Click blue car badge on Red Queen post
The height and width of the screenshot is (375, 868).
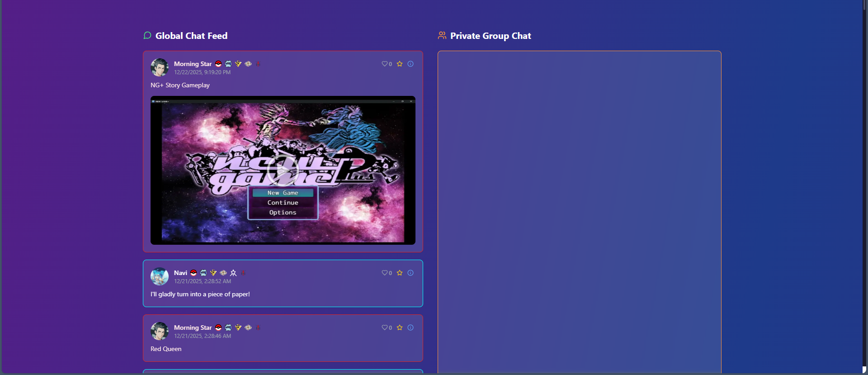pos(228,328)
